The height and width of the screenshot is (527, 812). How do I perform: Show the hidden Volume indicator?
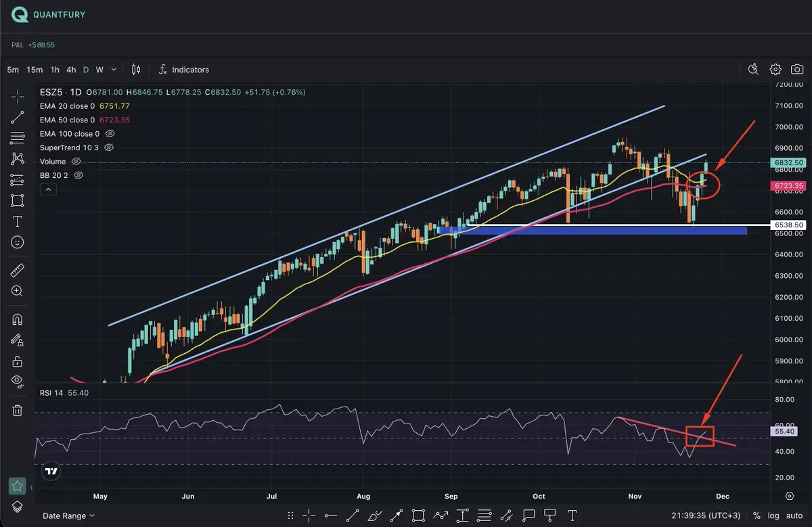pos(76,162)
